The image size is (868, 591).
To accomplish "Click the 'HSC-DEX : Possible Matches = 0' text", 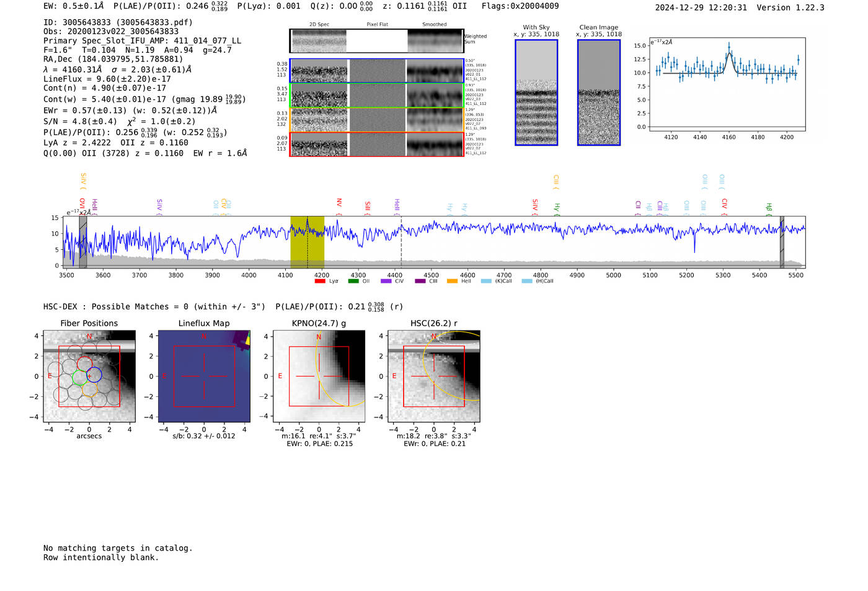I will pos(116,306).
